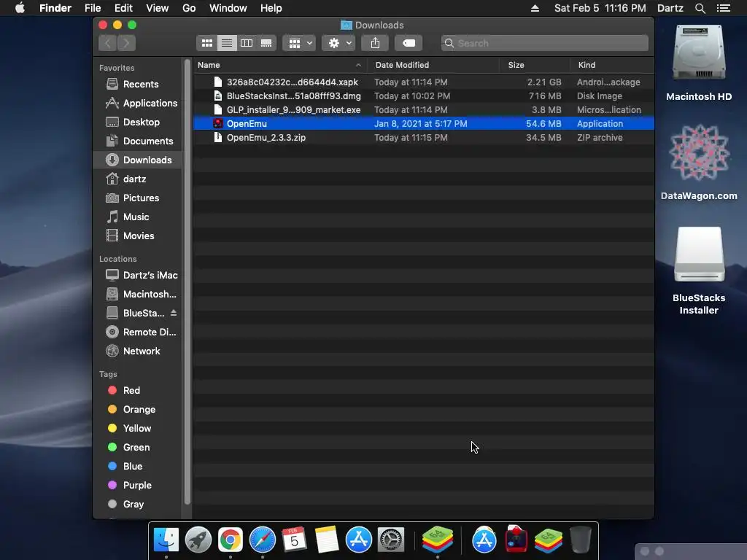The image size is (747, 560).
Task: Open Notification Center in menu bar
Action: pyautogui.click(x=724, y=8)
